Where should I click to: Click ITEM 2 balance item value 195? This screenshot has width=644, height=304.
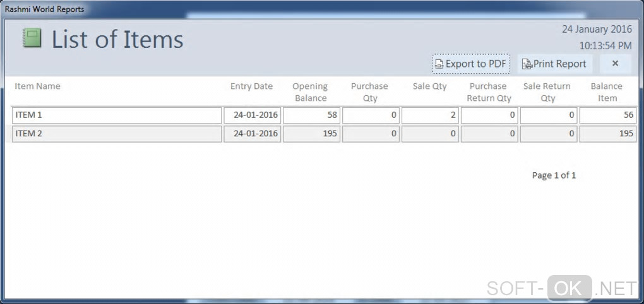pos(608,134)
